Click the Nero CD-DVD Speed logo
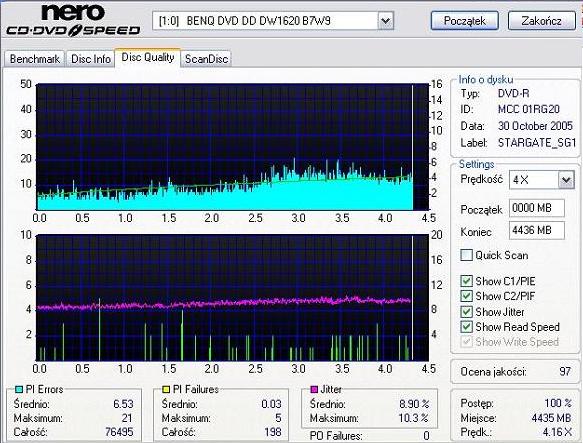 click(x=73, y=20)
